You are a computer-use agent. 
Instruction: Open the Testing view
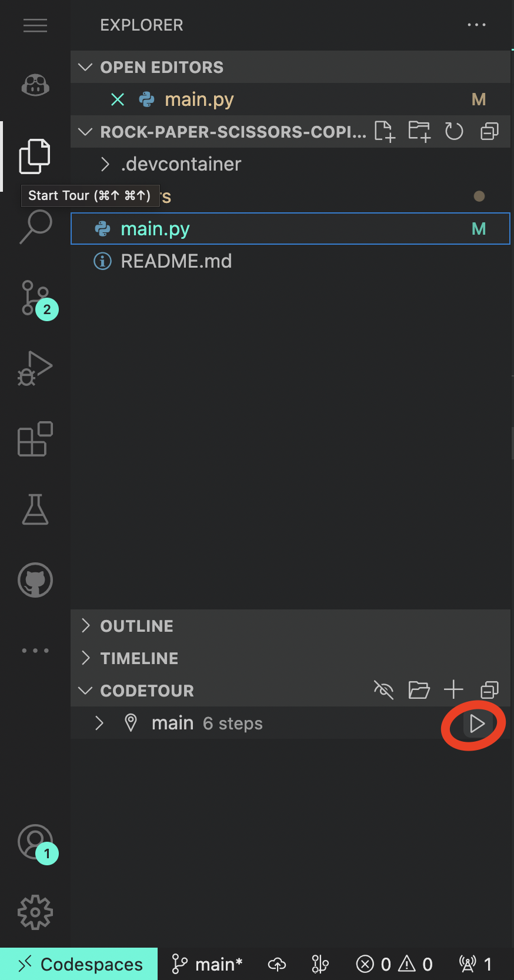pos(35,509)
